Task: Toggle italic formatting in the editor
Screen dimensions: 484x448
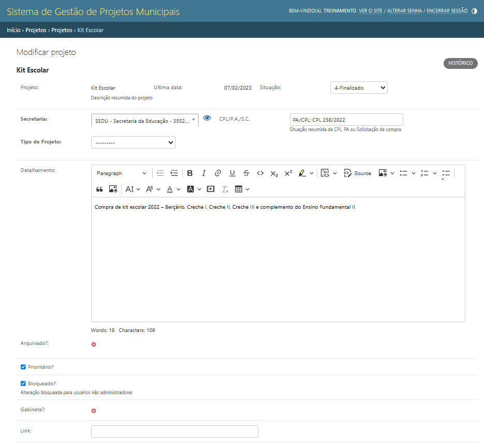Action: [204, 173]
